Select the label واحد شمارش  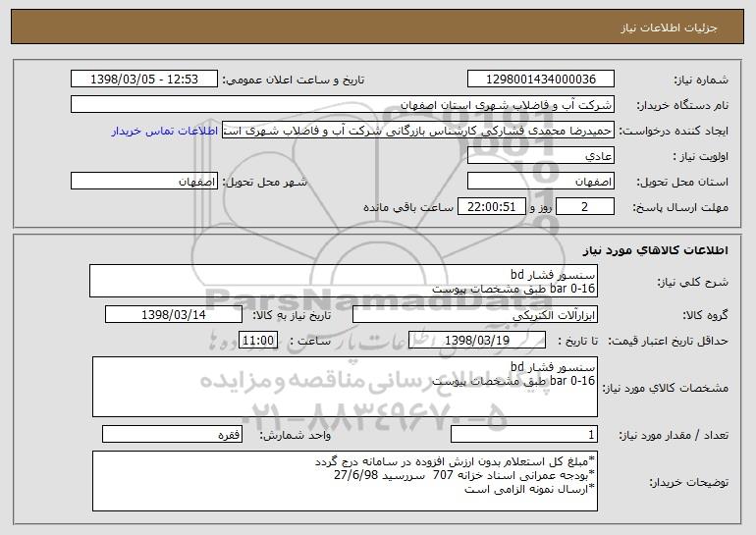(x=296, y=435)
